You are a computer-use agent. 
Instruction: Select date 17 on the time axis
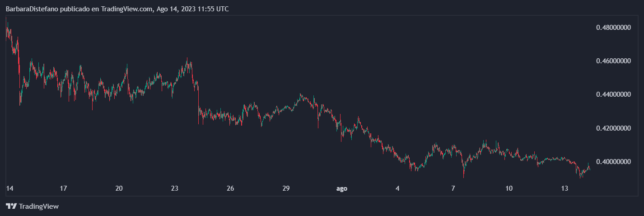pos(64,188)
